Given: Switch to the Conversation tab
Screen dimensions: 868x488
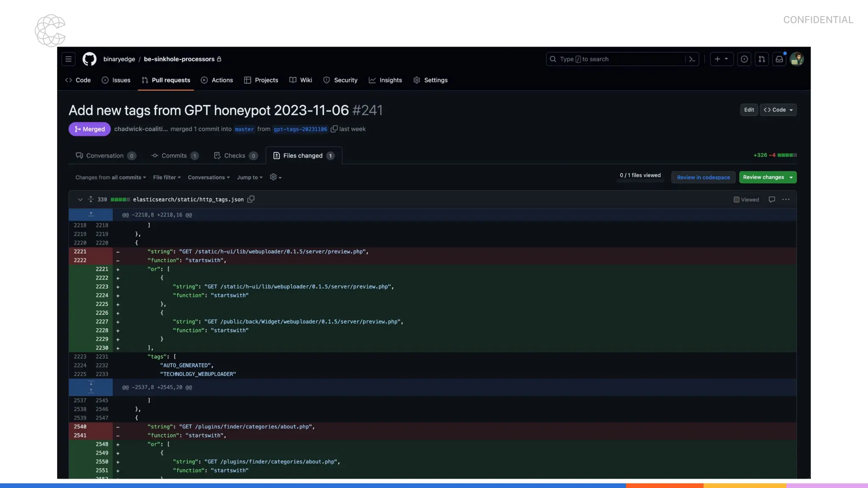Looking at the screenshot, I should point(105,155).
